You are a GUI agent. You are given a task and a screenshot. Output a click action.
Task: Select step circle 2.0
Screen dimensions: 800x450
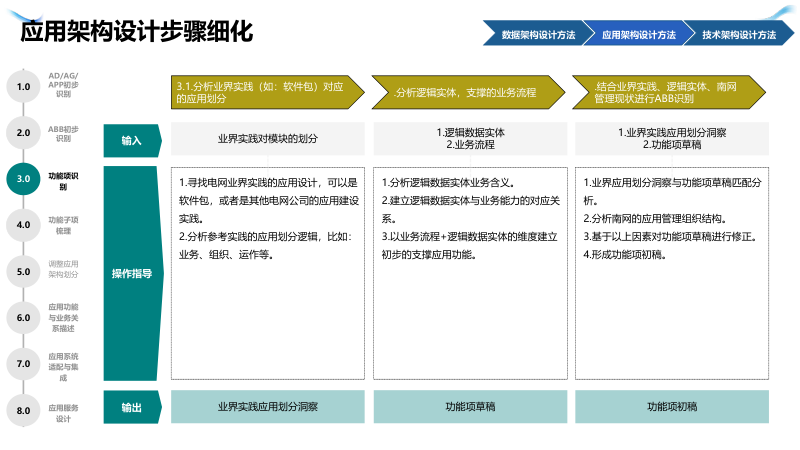pyautogui.click(x=23, y=133)
